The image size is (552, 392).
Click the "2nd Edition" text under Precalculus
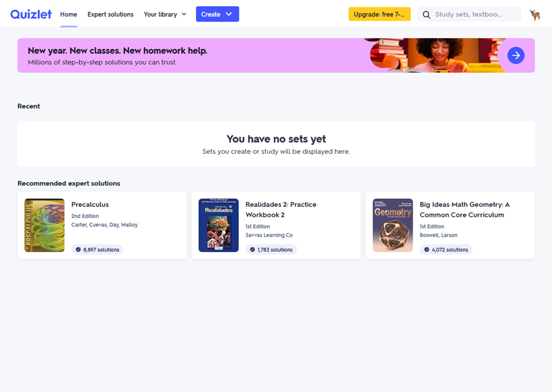coord(85,216)
